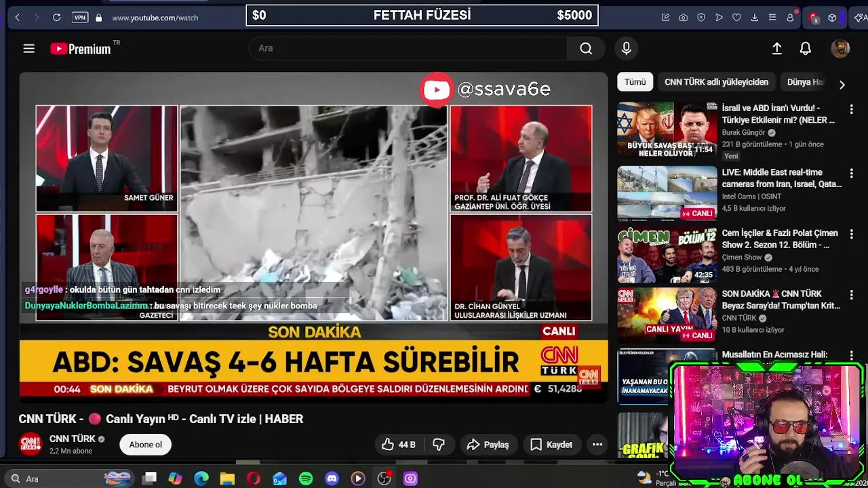The height and width of the screenshot is (488, 868).
Task: Click the CNN TÜRK live video player
Action: pos(313,237)
